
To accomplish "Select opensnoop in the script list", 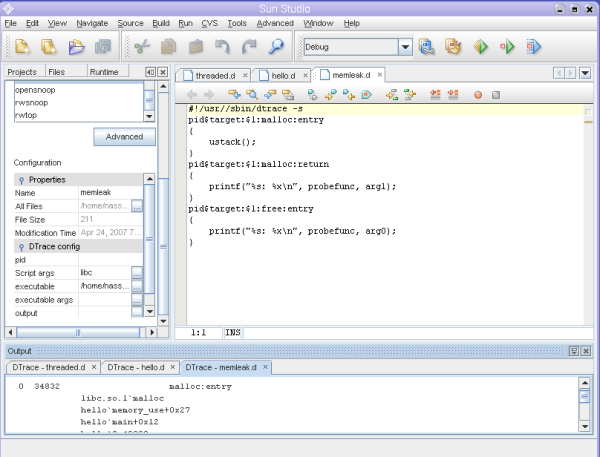I will [35, 90].
